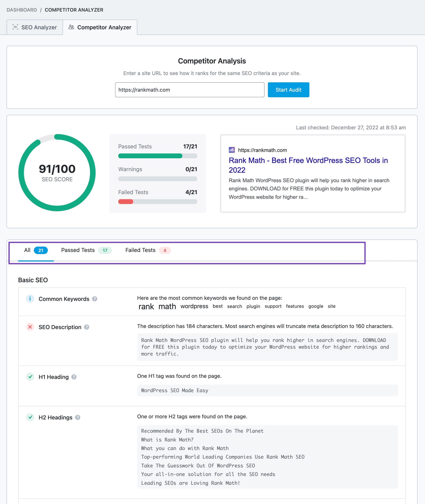Click the Last checked timestamp text

pyautogui.click(x=351, y=128)
